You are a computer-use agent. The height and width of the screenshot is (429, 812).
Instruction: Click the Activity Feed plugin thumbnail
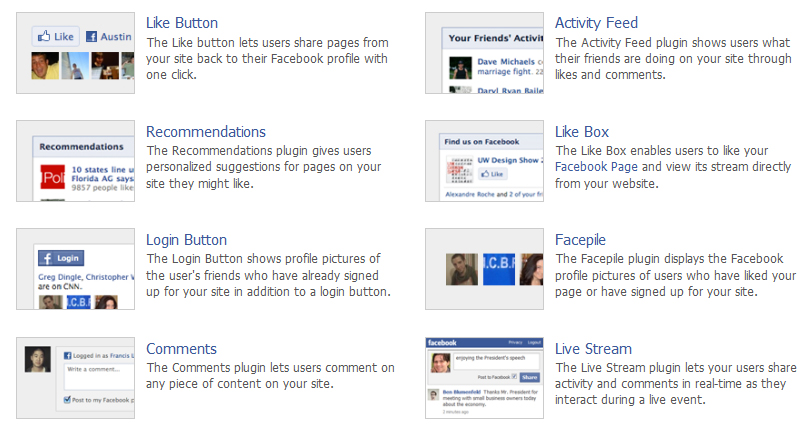click(x=484, y=53)
